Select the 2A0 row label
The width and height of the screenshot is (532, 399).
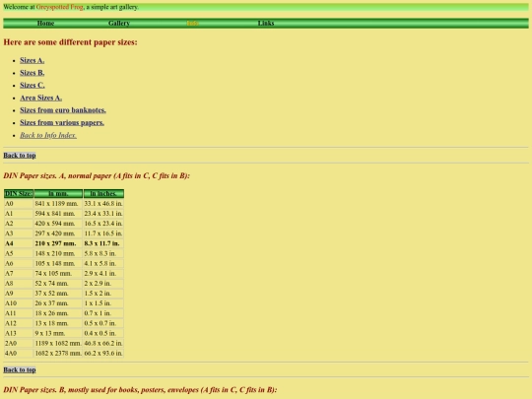pyautogui.click(x=19, y=344)
